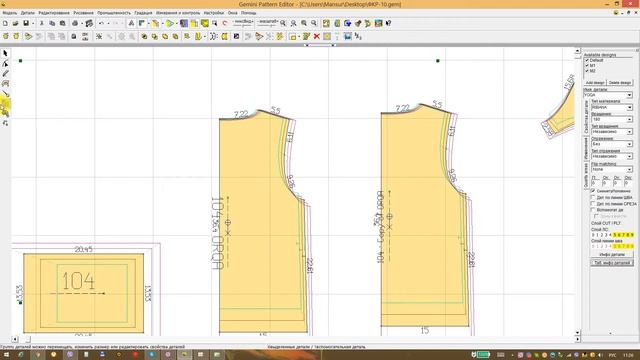Image resolution: width=640 pixels, height=360 pixels.
Task: Click the letter A text tool icon
Action: (131, 24)
